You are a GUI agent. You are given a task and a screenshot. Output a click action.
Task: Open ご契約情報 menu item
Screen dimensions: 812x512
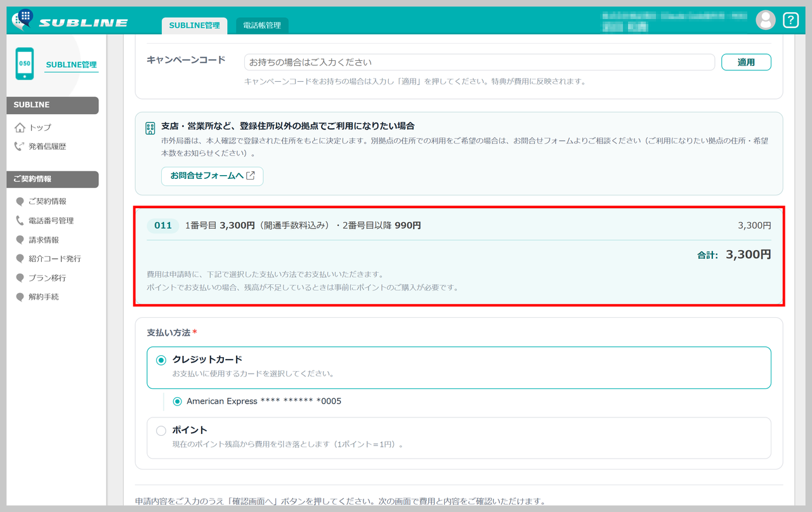tap(48, 202)
